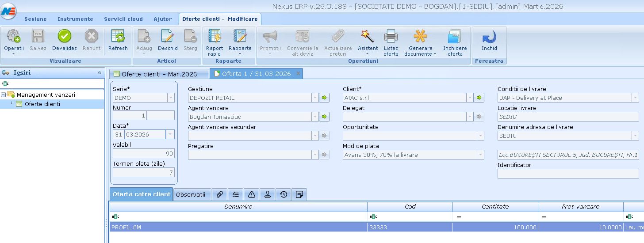Open the warning triangle tab

pyautogui.click(x=252, y=194)
